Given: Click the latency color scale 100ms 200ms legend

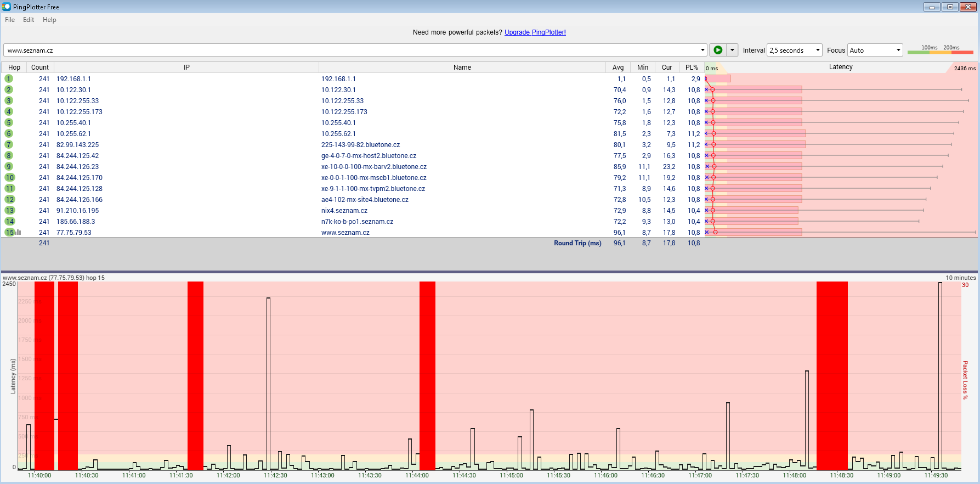Looking at the screenshot, I should (940, 50).
